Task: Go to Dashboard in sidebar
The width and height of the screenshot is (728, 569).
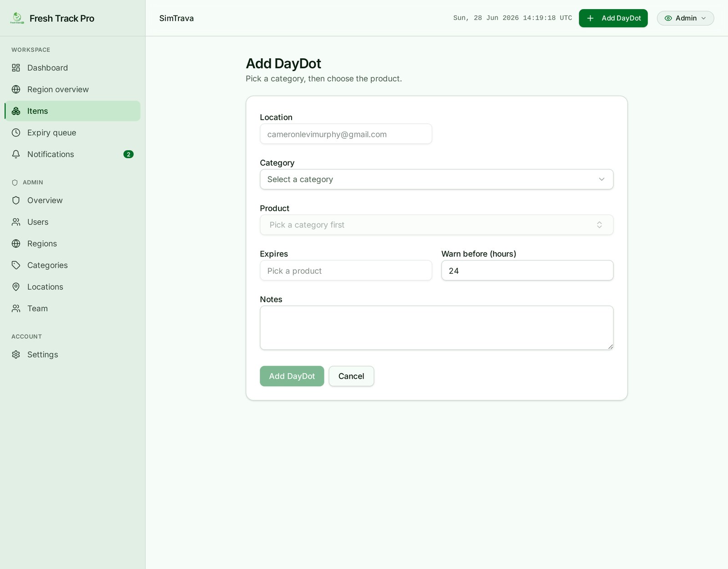Action: (x=72, y=68)
